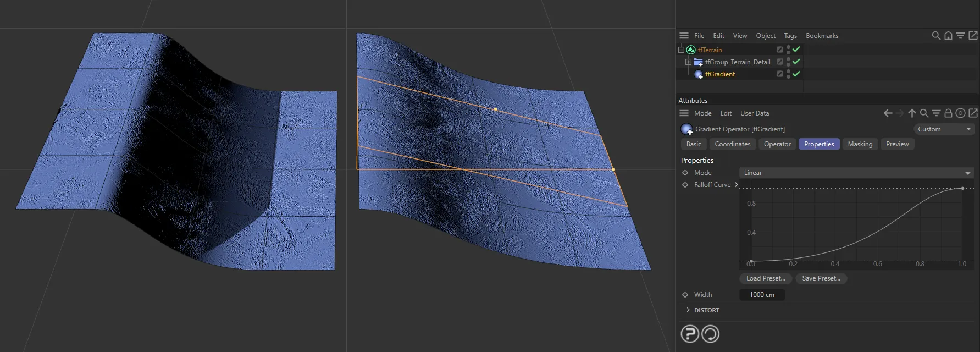Screen dimensions: 980x352
Task: Click the Save Preset button
Action: click(821, 278)
